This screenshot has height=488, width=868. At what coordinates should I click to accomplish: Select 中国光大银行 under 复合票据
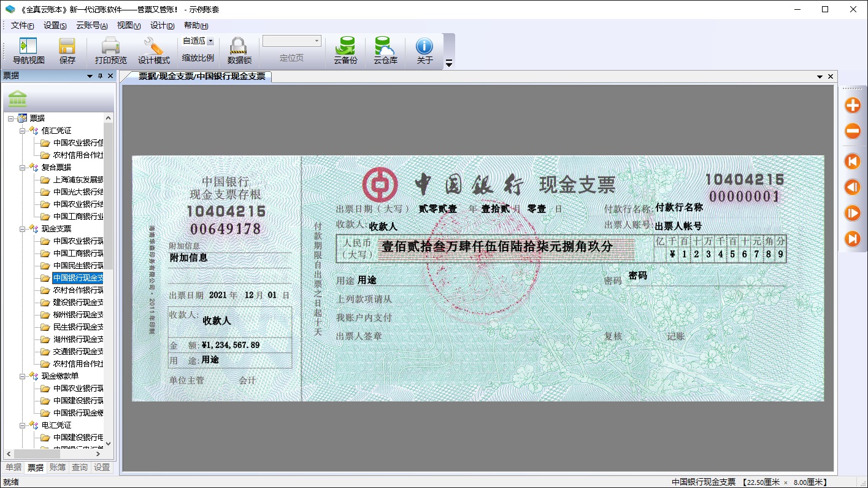(78, 192)
